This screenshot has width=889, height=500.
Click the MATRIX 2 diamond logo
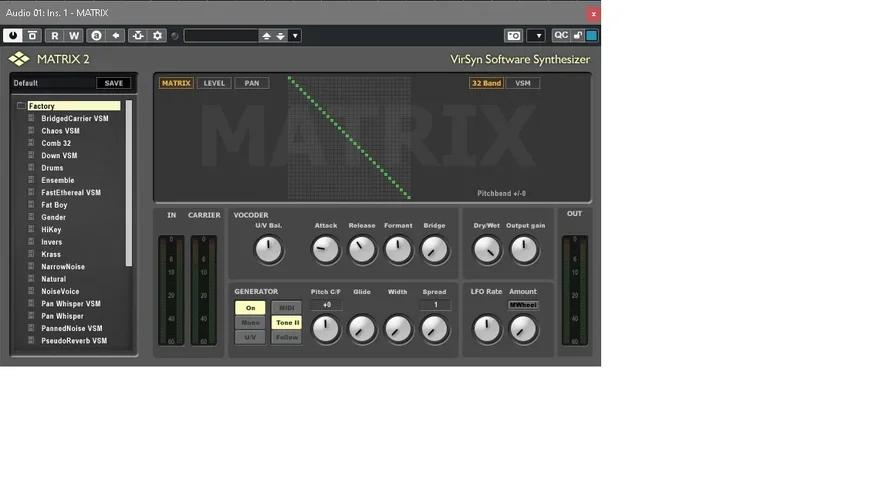coord(19,59)
